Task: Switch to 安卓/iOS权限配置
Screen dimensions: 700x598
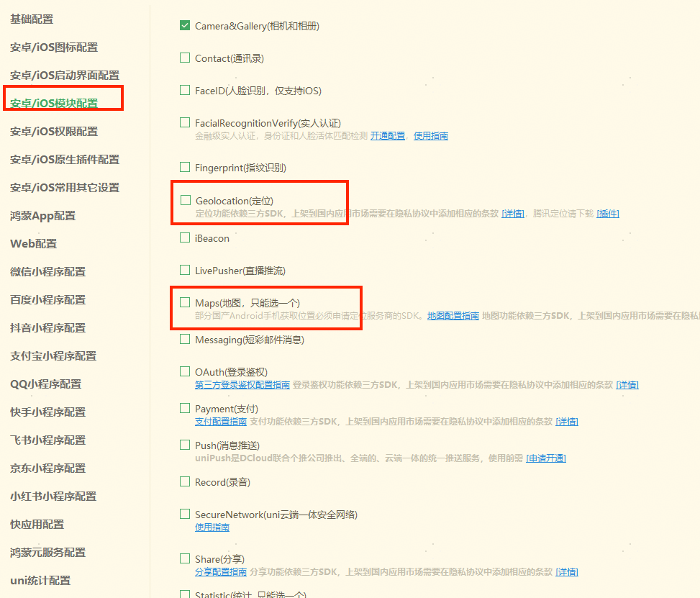Action: (54, 131)
